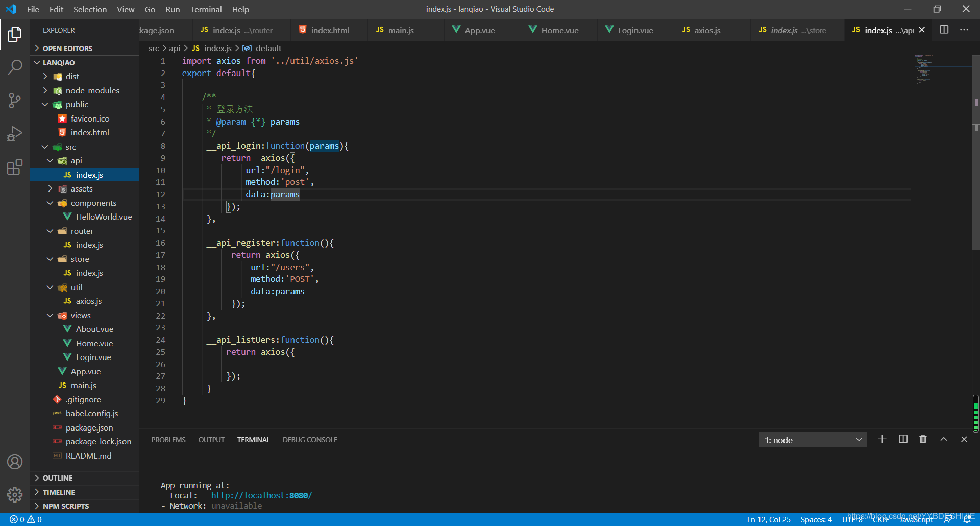Open main.js in explorer tree
Image resolution: width=980 pixels, height=526 pixels.
click(83, 385)
